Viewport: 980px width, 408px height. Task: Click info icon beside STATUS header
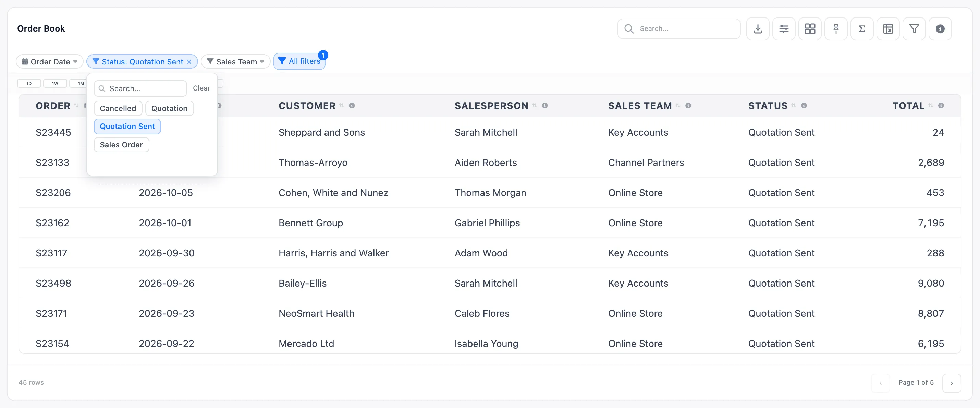[x=804, y=105]
